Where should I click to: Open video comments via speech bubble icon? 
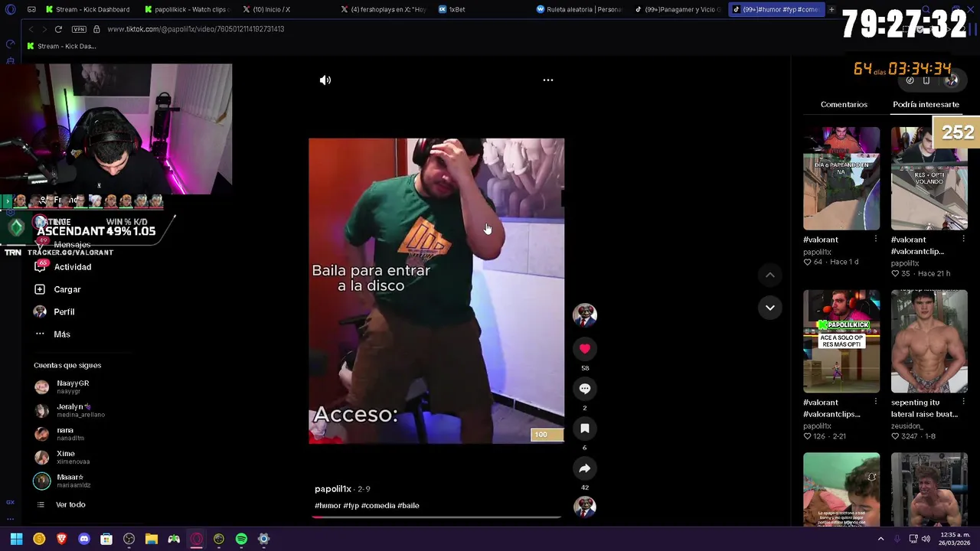584,389
